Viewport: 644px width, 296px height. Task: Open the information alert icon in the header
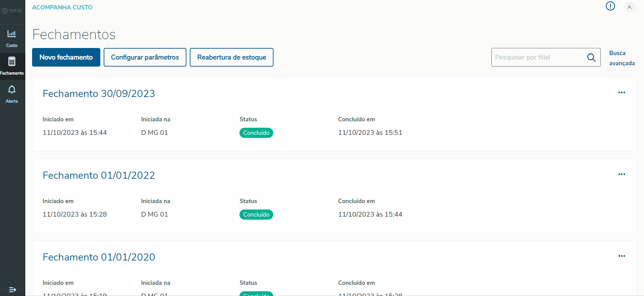pos(610,6)
